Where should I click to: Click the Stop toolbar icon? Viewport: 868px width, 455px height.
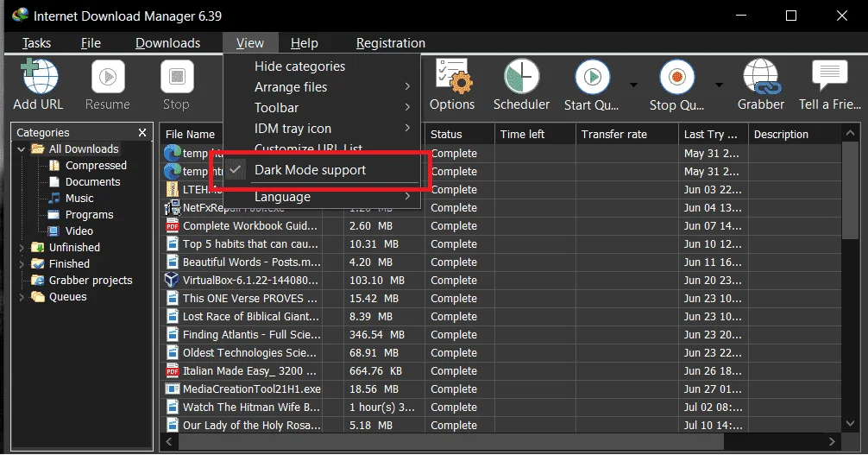coord(177,77)
